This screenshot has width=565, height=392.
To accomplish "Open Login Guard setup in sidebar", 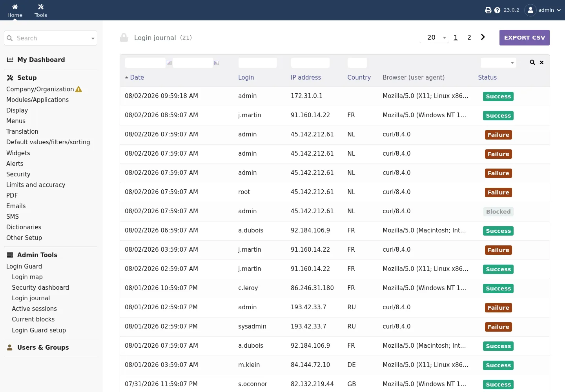I will point(39,330).
